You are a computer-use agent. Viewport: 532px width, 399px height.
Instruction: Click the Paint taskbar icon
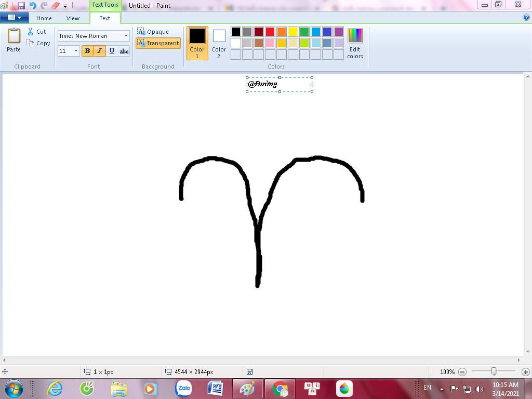point(247,389)
